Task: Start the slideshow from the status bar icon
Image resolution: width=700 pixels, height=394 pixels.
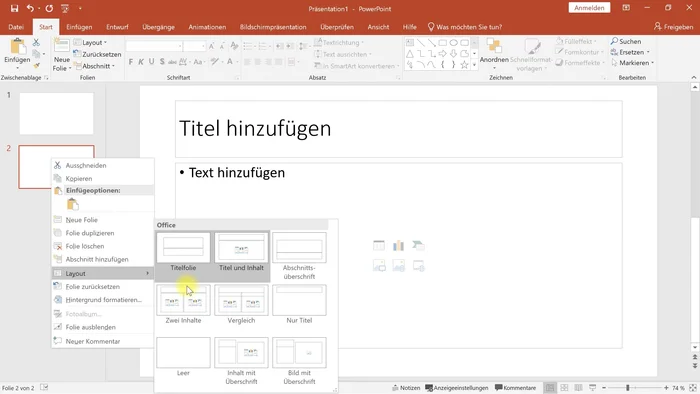Action: click(x=592, y=388)
